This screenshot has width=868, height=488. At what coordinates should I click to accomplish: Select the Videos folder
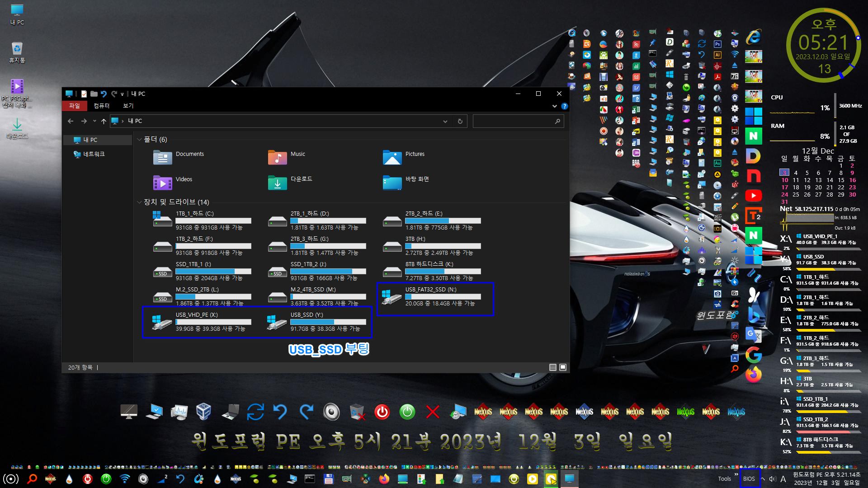tap(173, 182)
